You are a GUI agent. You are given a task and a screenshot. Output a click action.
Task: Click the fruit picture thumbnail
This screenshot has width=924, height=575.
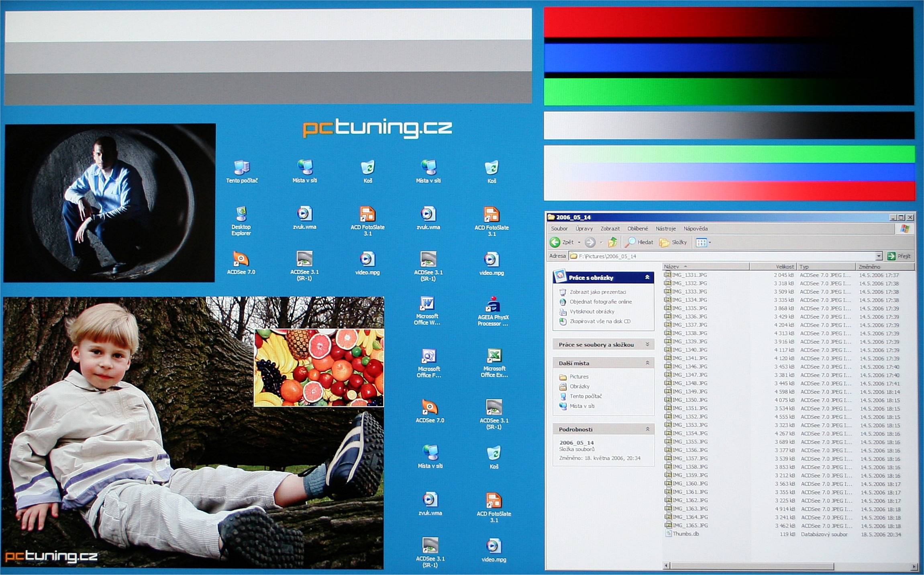(319, 368)
